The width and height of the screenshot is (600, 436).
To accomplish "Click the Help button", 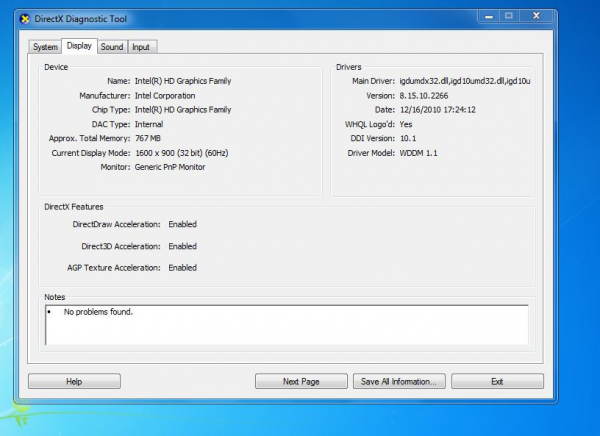I will (74, 381).
